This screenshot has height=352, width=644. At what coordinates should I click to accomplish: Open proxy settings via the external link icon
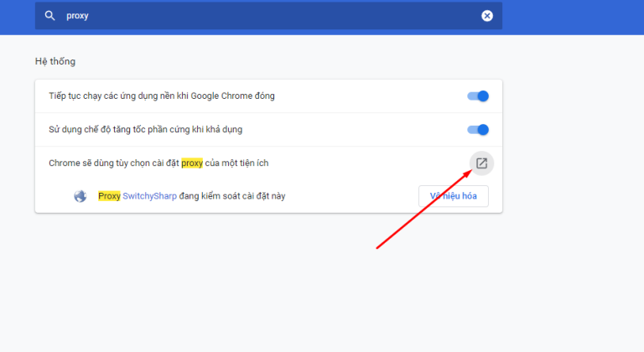pyautogui.click(x=481, y=163)
